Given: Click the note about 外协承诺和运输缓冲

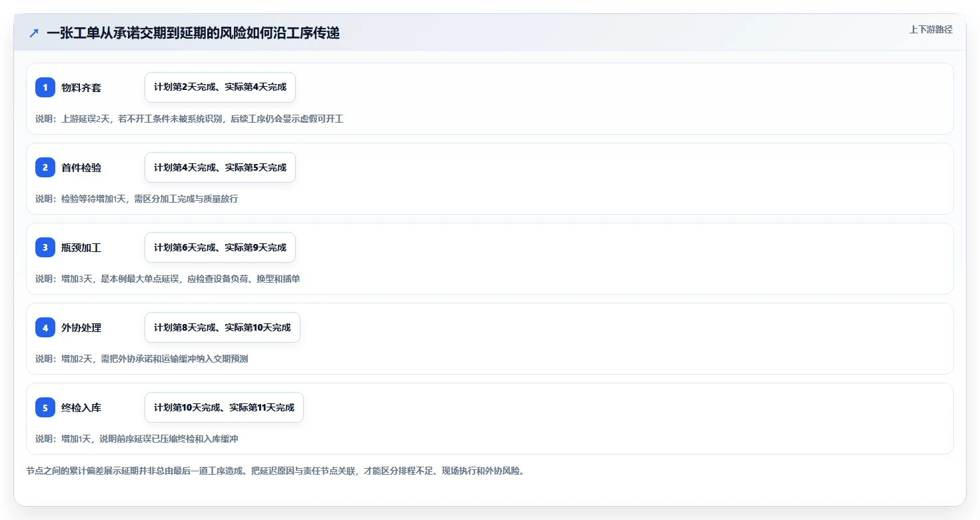Looking at the screenshot, I should tap(142, 359).
